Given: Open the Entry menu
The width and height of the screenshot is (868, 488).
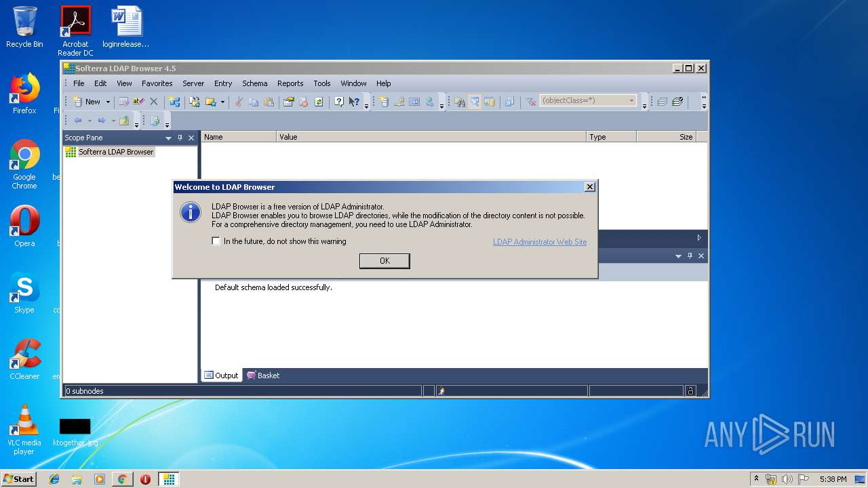Looking at the screenshot, I should (223, 83).
